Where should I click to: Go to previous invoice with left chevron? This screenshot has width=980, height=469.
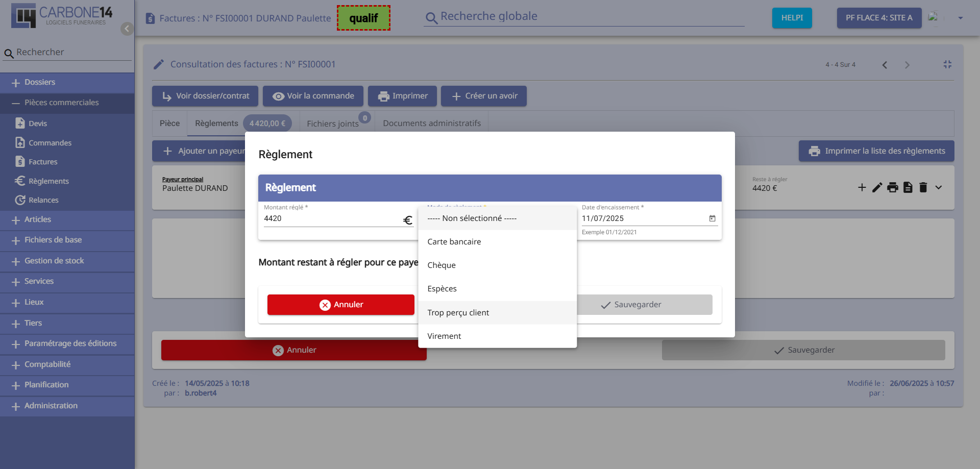point(885,65)
